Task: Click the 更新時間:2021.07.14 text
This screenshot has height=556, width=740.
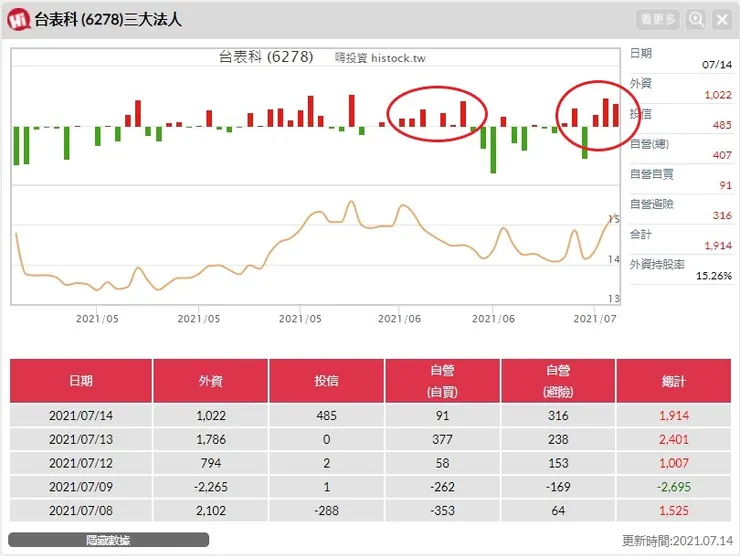Action: tap(677, 540)
